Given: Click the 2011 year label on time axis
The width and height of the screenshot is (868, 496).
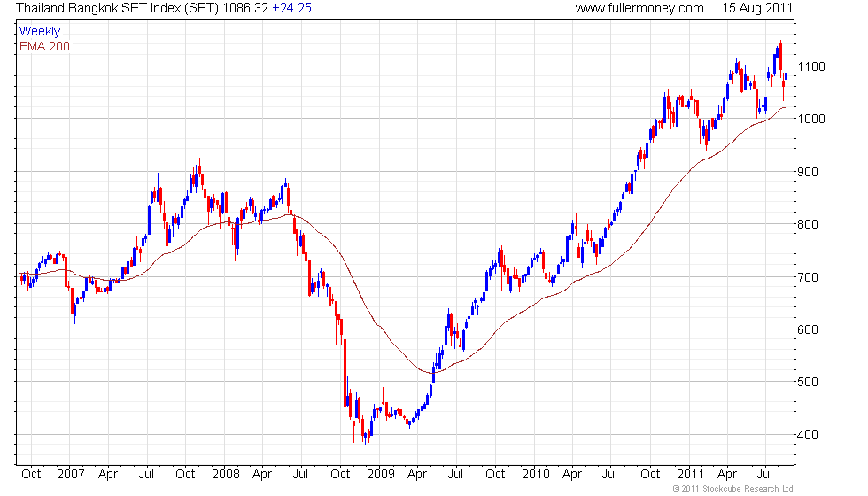Looking at the screenshot, I should pyautogui.click(x=690, y=475).
